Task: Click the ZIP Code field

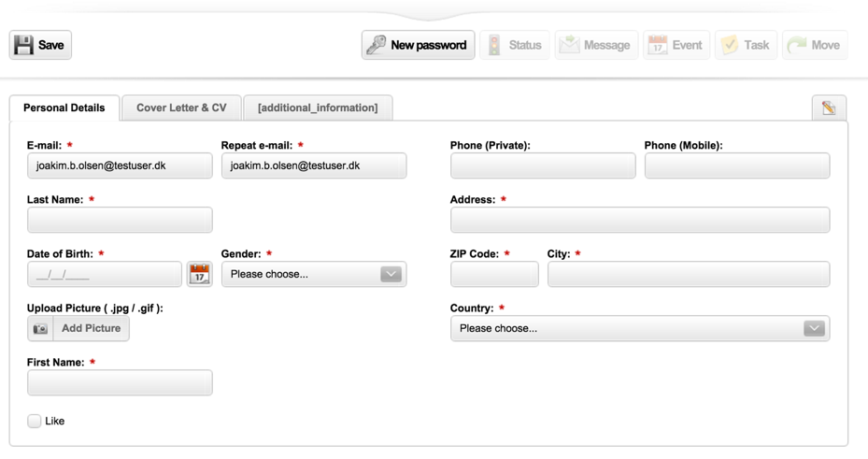Action: (x=494, y=274)
